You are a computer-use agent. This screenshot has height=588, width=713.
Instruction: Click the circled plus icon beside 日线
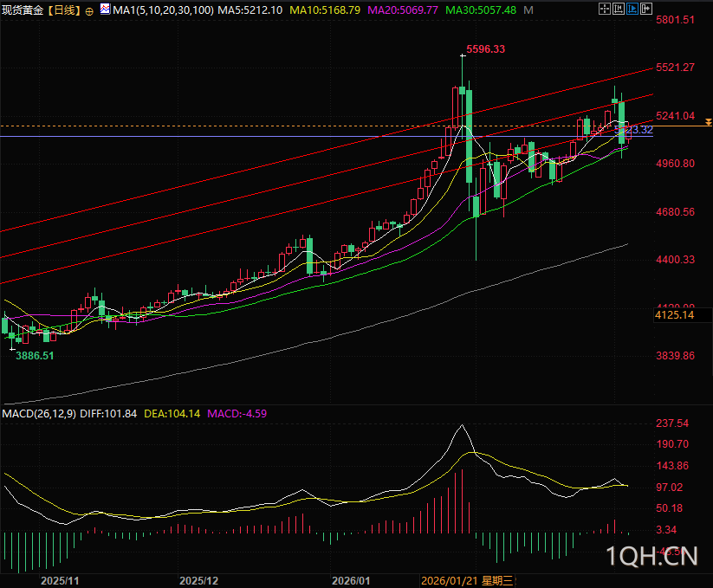[90, 11]
